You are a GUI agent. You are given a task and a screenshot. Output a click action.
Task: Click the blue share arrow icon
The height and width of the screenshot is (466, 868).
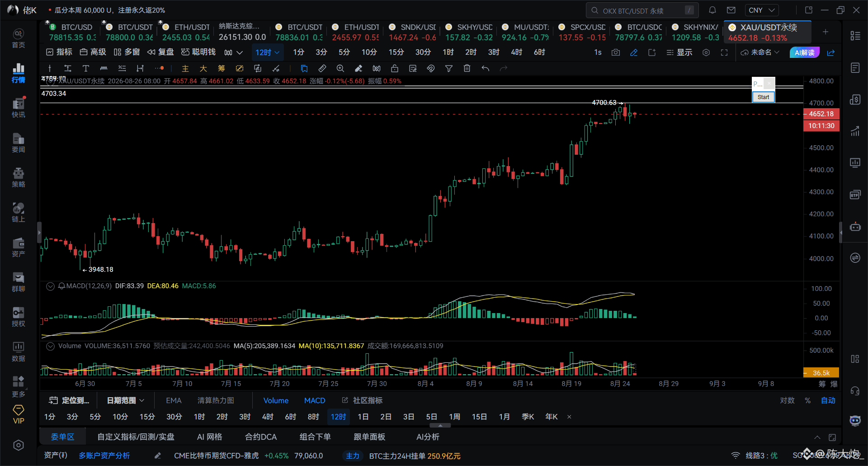(x=831, y=52)
